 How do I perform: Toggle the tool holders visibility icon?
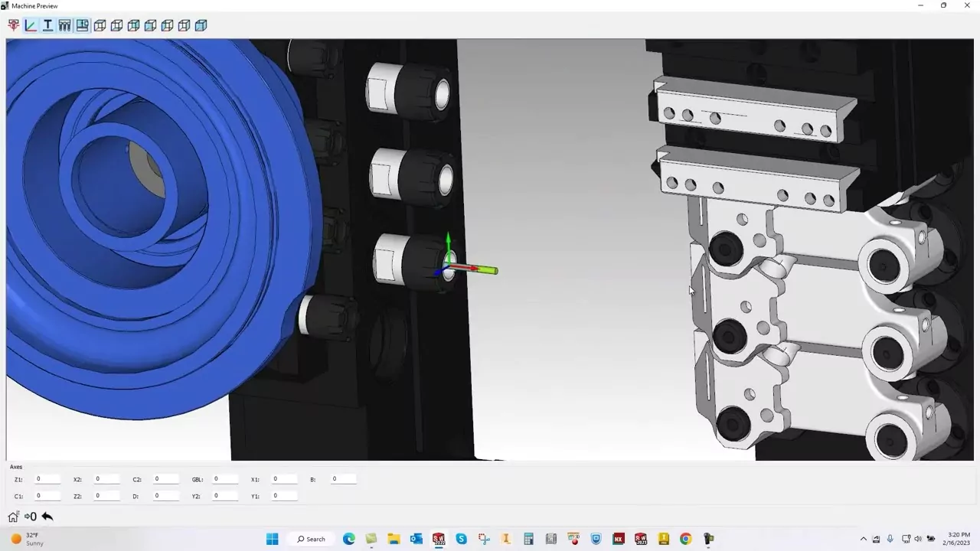tap(64, 25)
